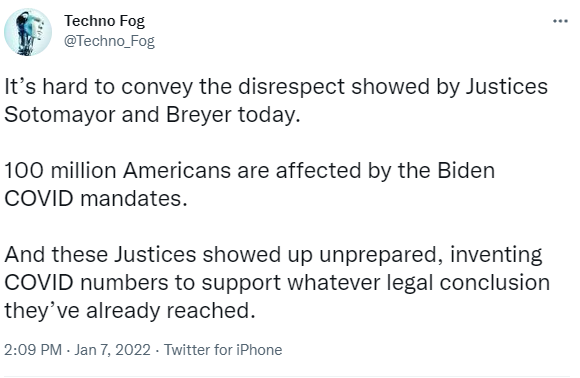
Task: Click the paragraph beginning 'And these Justices'
Action: click(x=277, y=282)
